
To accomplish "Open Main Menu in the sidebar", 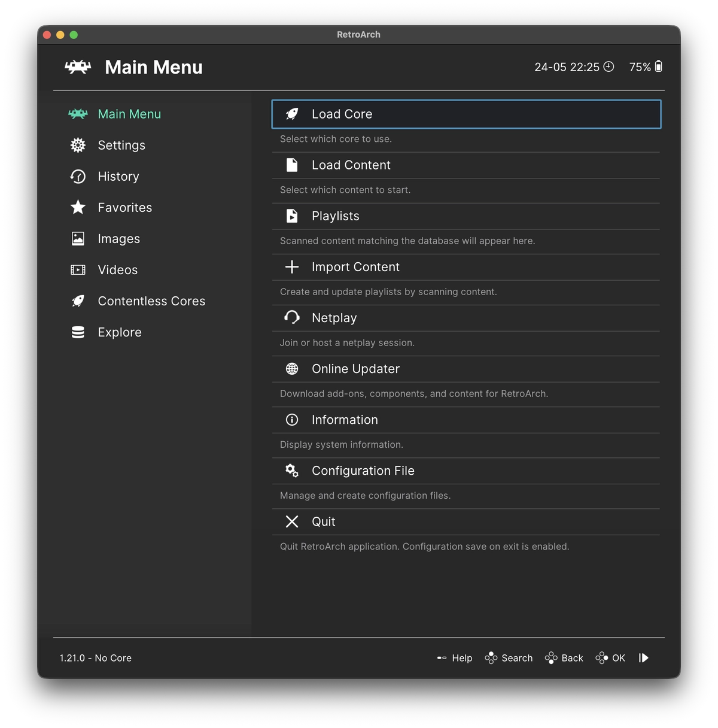I will click(129, 114).
